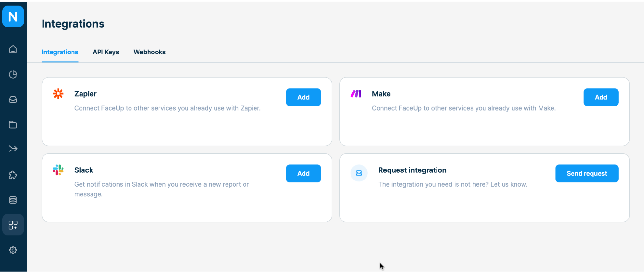Screen dimensions: 644x272
Task: Open the folder icon in sidebar
Action: tap(13, 125)
